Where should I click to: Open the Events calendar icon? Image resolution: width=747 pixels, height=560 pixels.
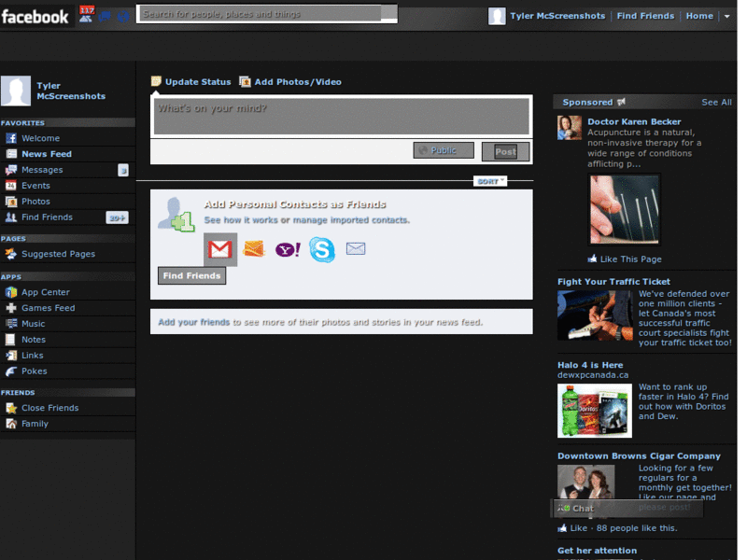coord(11,185)
